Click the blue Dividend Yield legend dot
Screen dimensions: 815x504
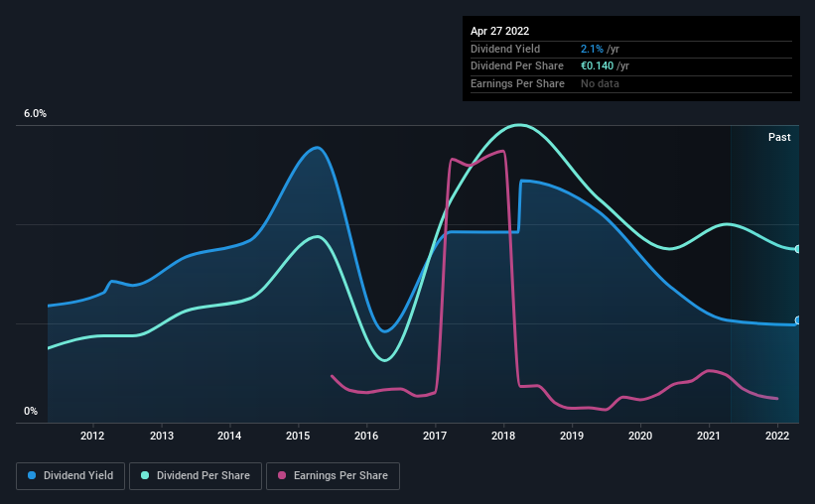tap(32, 475)
